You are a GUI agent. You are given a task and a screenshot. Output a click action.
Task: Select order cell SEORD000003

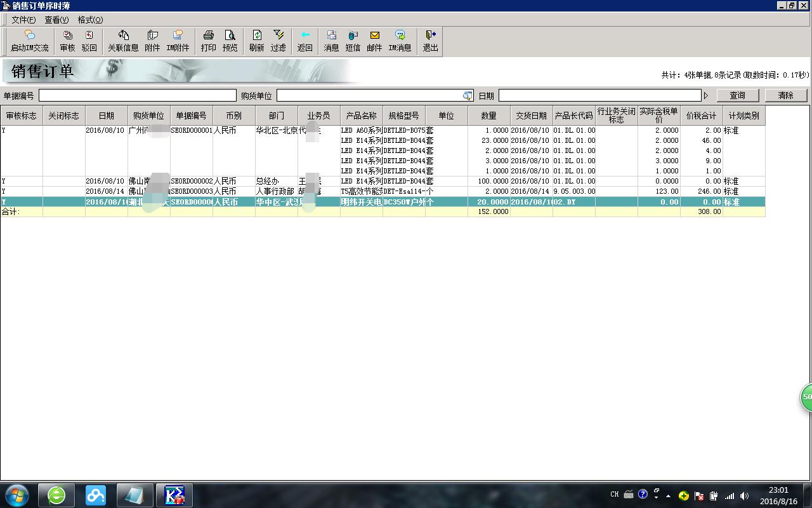[192, 191]
